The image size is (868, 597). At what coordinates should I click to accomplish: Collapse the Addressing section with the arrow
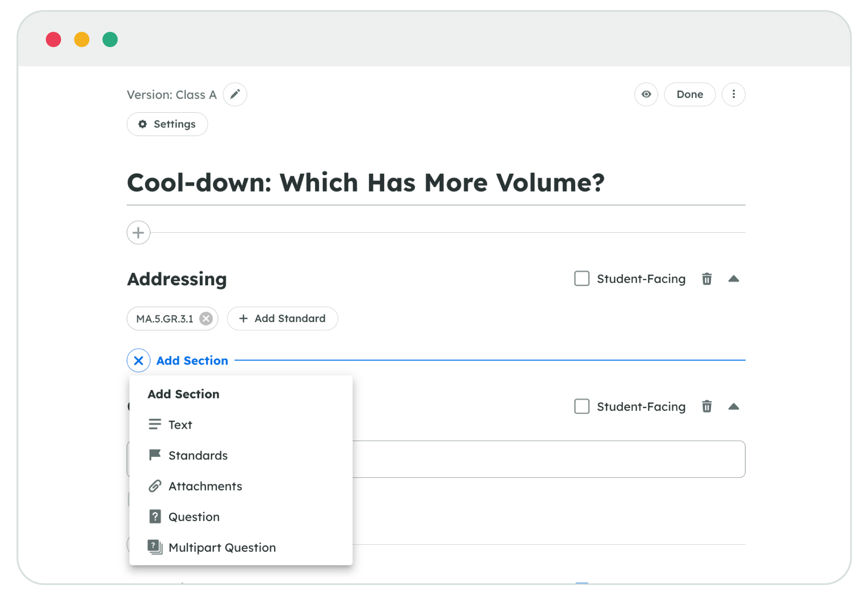[733, 279]
